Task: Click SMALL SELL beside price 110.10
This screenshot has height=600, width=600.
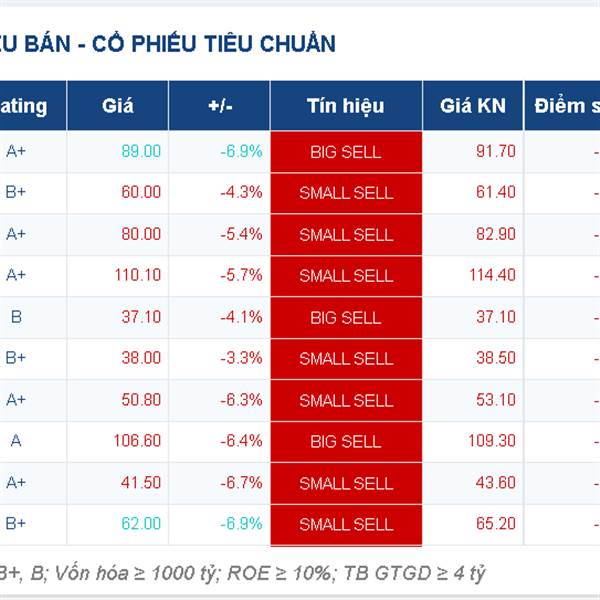Action: [346, 276]
